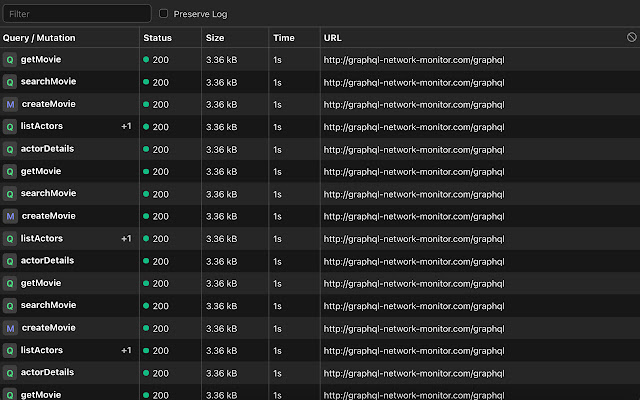Click the clear network log icon
The image size is (640, 400).
click(630, 37)
